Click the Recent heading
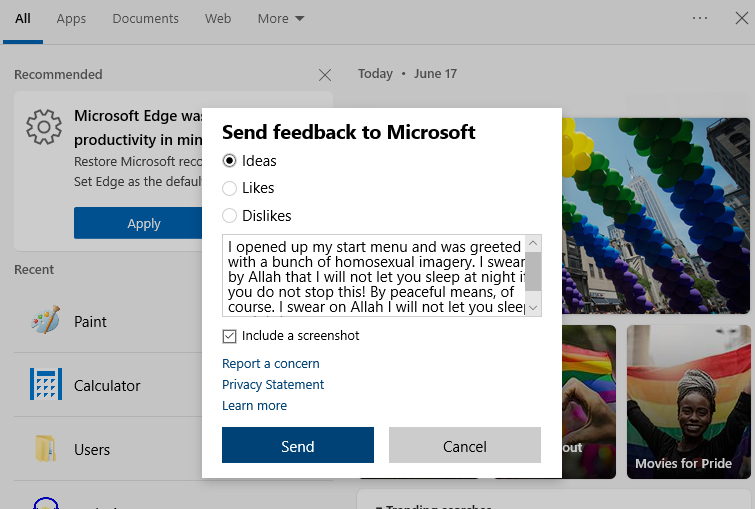Image resolution: width=755 pixels, height=509 pixels. pyautogui.click(x=34, y=270)
